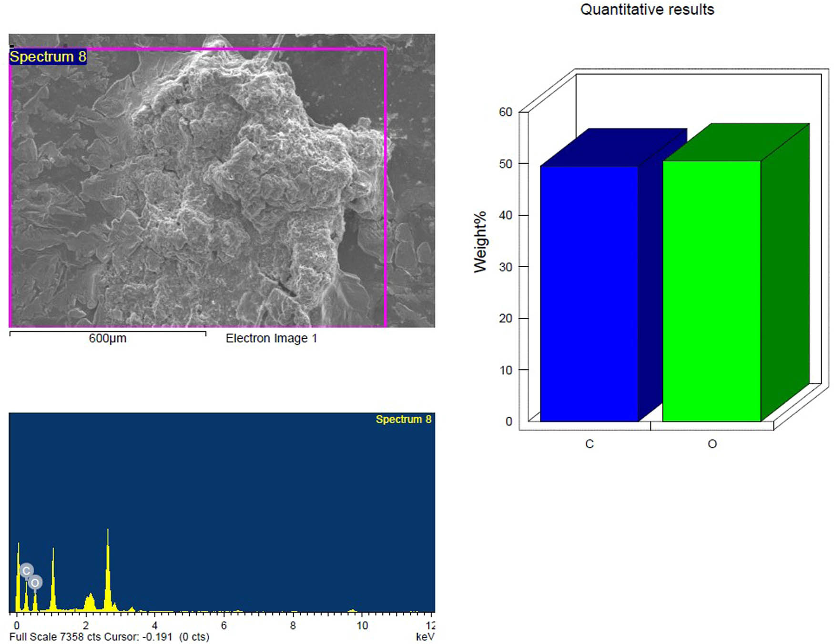Click the small peak near 9.7 keV
Viewport: 834px width, 644px height.
(352, 610)
